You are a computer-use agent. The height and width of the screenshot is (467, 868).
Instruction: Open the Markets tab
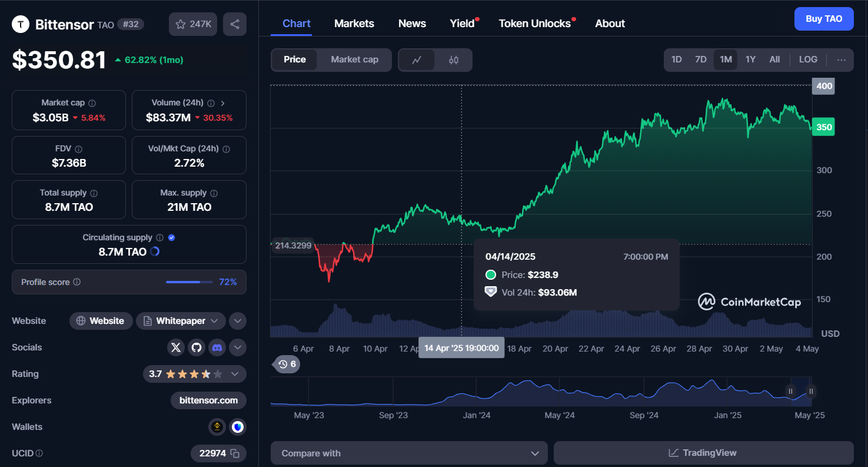tap(354, 24)
